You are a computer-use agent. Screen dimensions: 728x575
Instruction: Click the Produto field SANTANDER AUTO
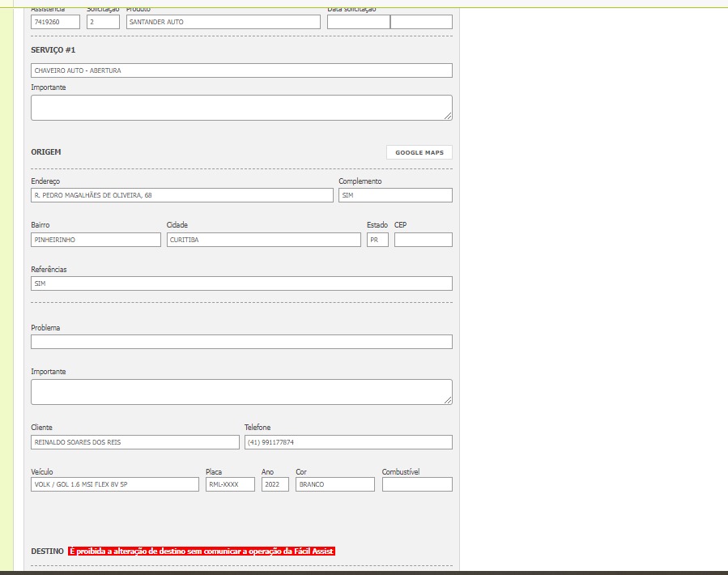point(224,22)
